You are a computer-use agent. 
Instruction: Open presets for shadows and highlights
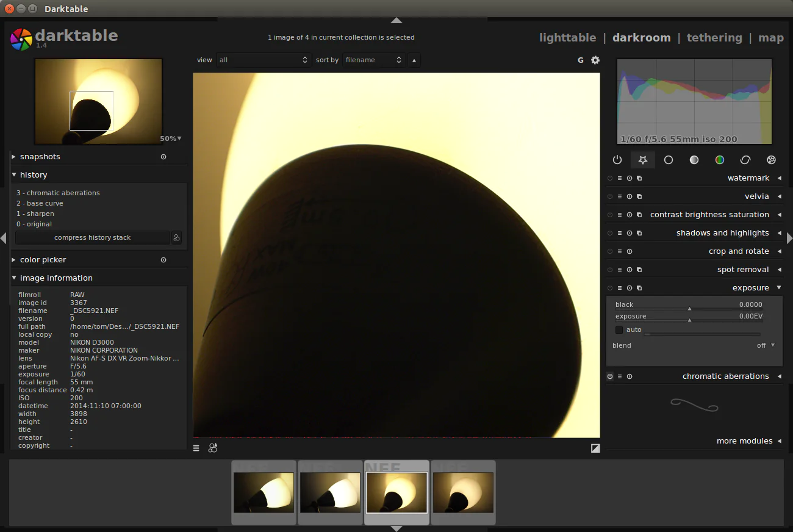[620, 233]
